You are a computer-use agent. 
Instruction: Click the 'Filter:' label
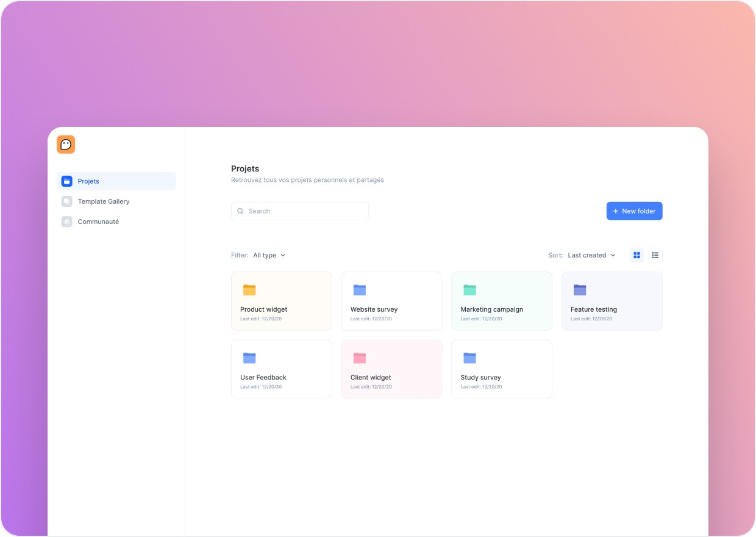point(240,255)
